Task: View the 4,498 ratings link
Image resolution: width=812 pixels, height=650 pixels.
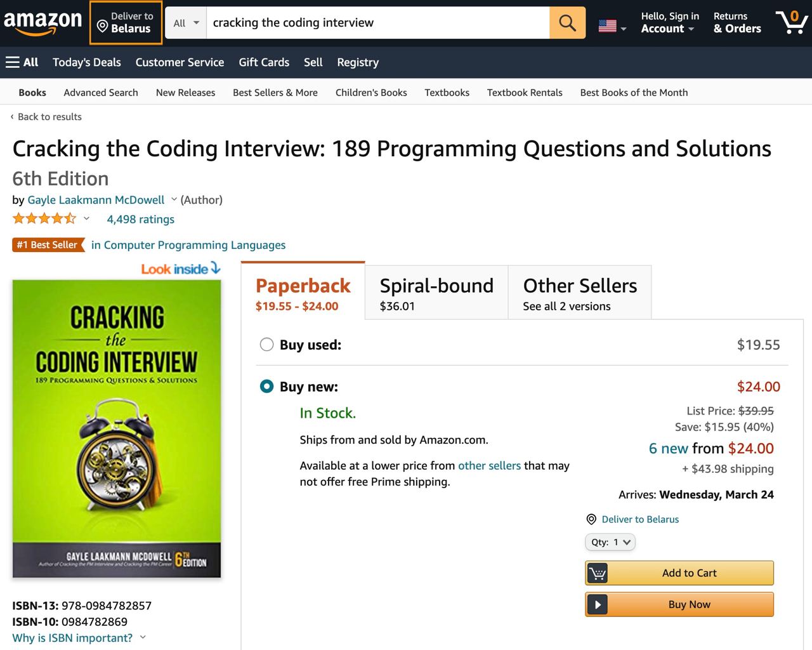Action: click(x=141, y=219)
